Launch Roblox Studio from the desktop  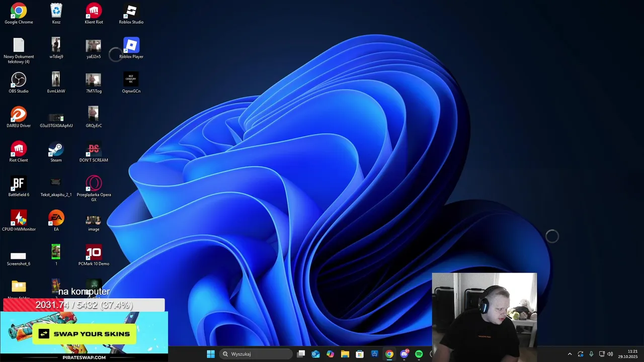[131, 14]
